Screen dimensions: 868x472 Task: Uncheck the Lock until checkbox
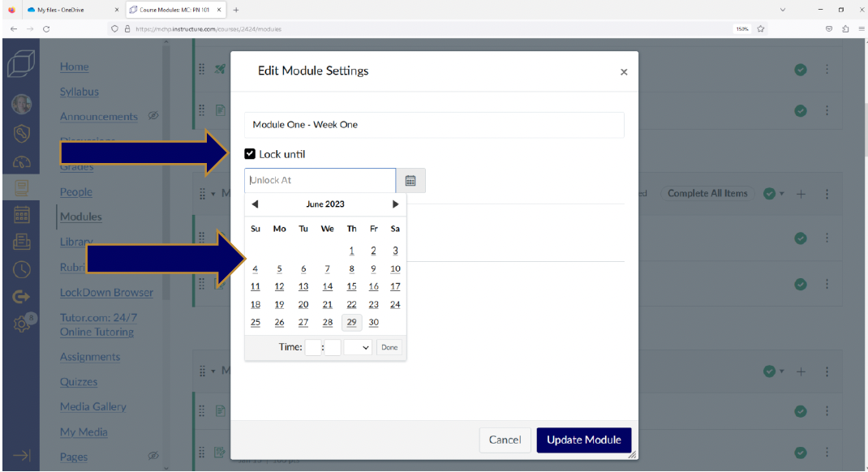click(x=249, y=153)
